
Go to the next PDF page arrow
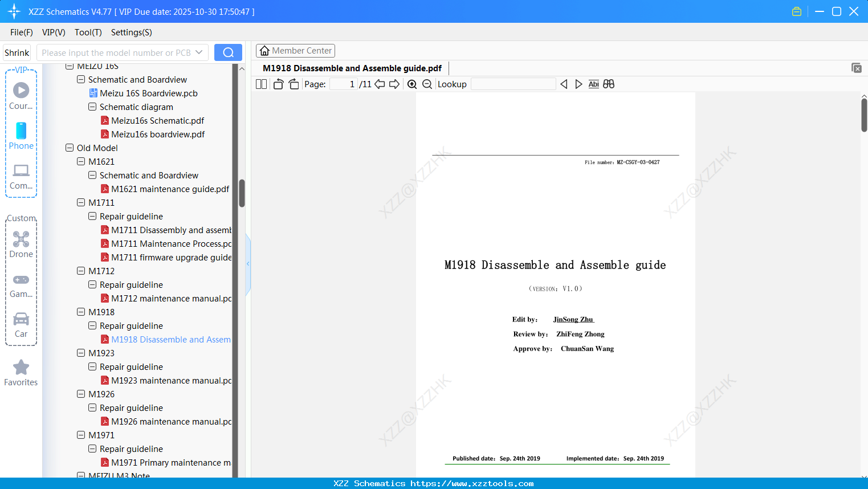394,84
